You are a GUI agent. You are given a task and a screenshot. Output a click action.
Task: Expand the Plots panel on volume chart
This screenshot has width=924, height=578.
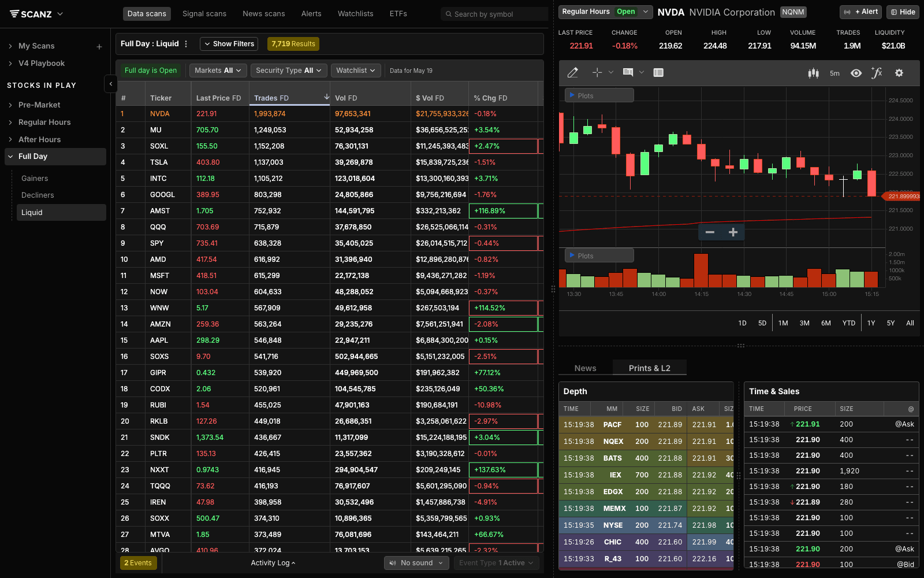point(599,255)
